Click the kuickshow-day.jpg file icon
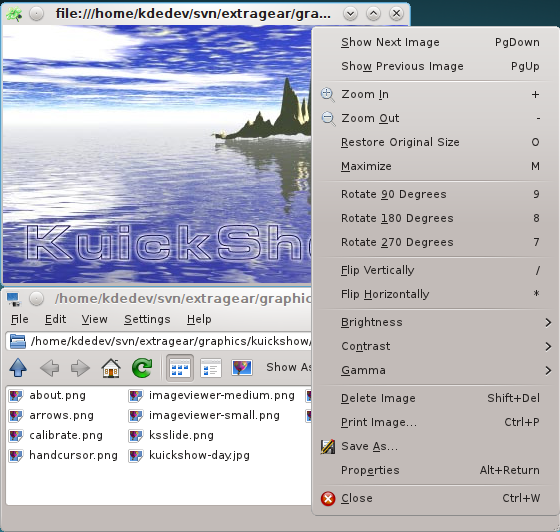Image resolution: width=560 pixels, height=532 pixels. (x=136, y=456)
